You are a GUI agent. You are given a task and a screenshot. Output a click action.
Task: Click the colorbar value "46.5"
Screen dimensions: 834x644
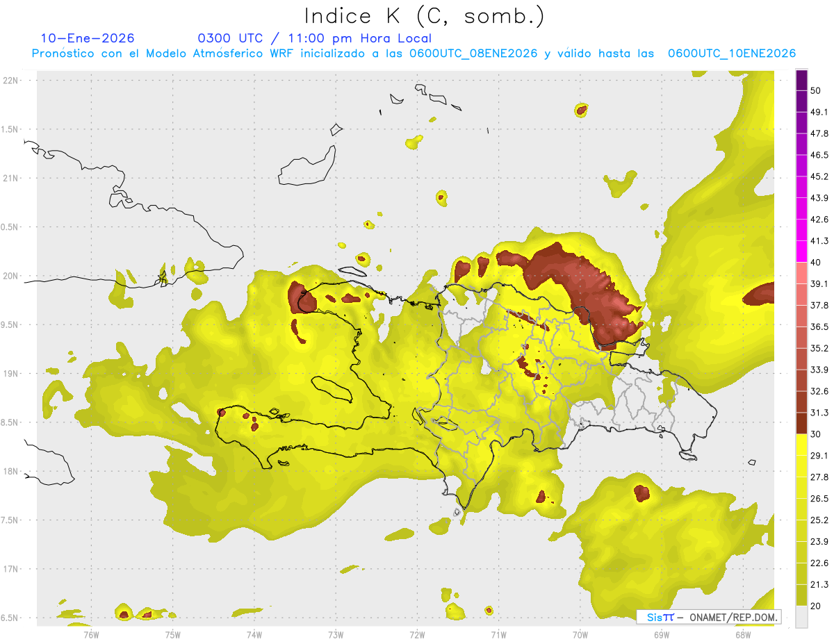(819, 155)
